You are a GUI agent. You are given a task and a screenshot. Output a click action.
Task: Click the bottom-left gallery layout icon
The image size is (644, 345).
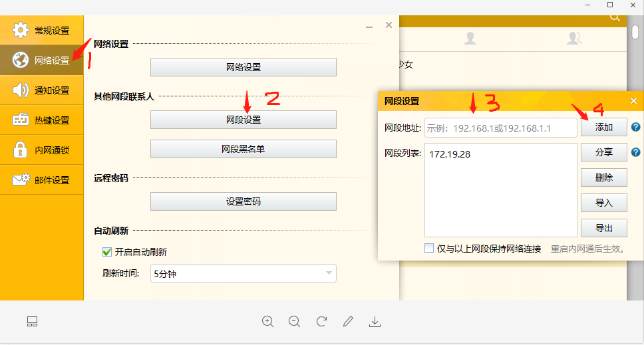pos(32,322)
